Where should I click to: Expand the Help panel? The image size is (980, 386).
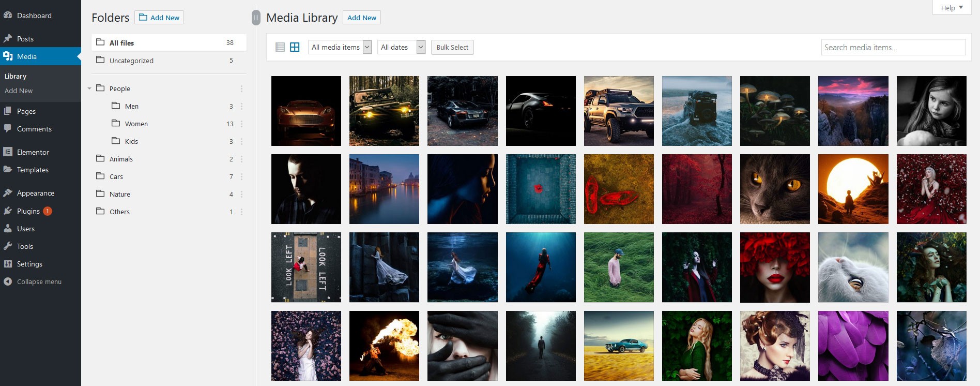[952, 8]
